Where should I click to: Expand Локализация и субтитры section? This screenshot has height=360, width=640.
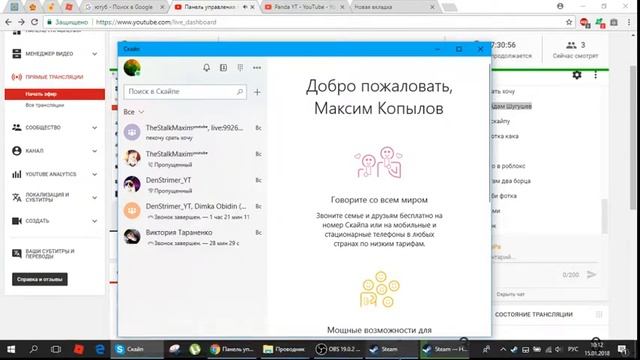[x=95, y=198]
